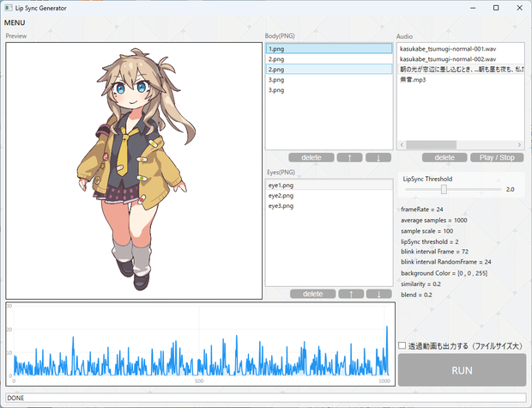Select kasukabe_tsumugi-normal-001.wav audio file
Image resolution: width=532 pixels, height=408 pixels.
tap(461, 49)
